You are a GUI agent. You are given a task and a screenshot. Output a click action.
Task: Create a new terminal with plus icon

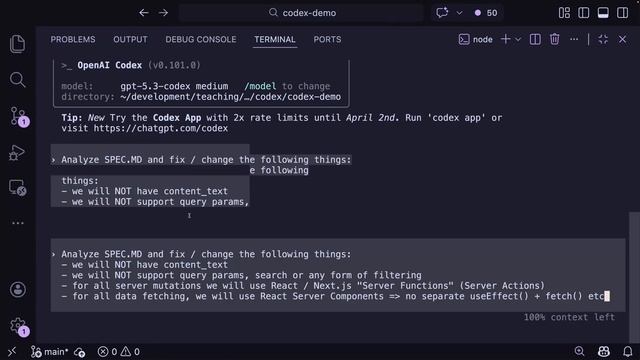click(x=505, y=39)
